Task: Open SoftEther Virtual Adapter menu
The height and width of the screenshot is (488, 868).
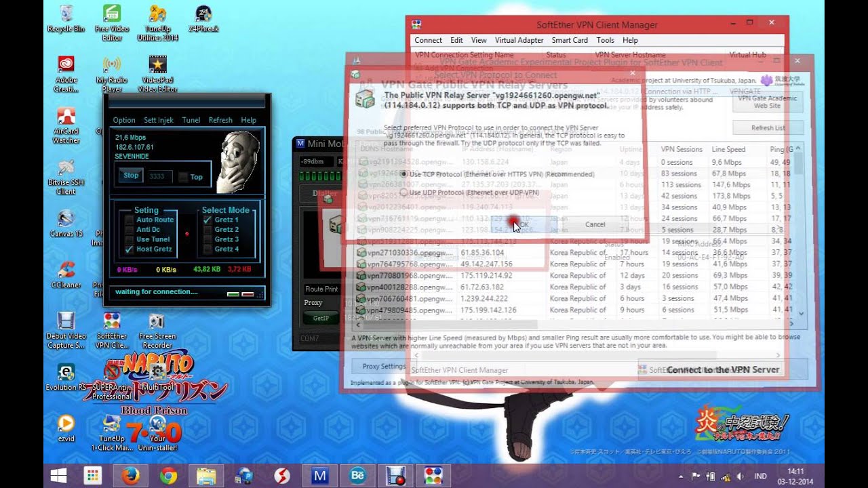Action: (519, 40)
